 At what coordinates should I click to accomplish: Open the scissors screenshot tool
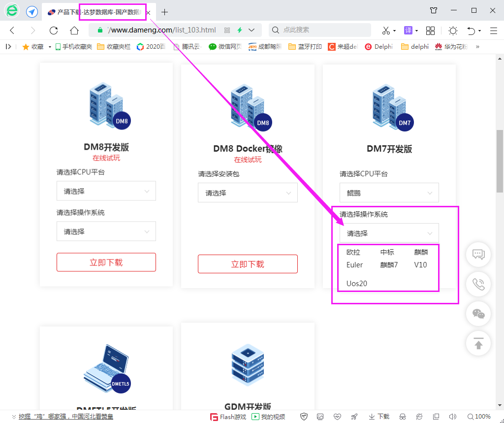(386, 31)
